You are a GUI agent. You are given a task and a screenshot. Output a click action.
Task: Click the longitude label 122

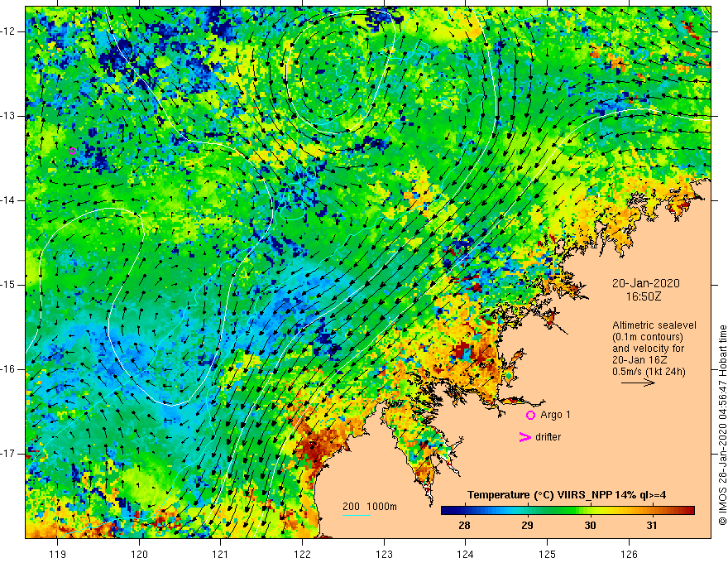point(302,554)
